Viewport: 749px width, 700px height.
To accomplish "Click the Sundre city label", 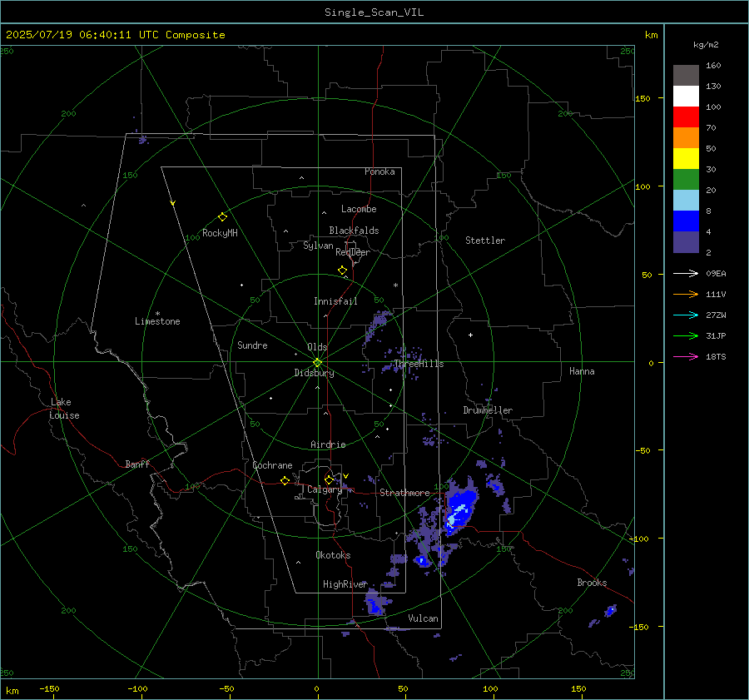I will point(252,345).
